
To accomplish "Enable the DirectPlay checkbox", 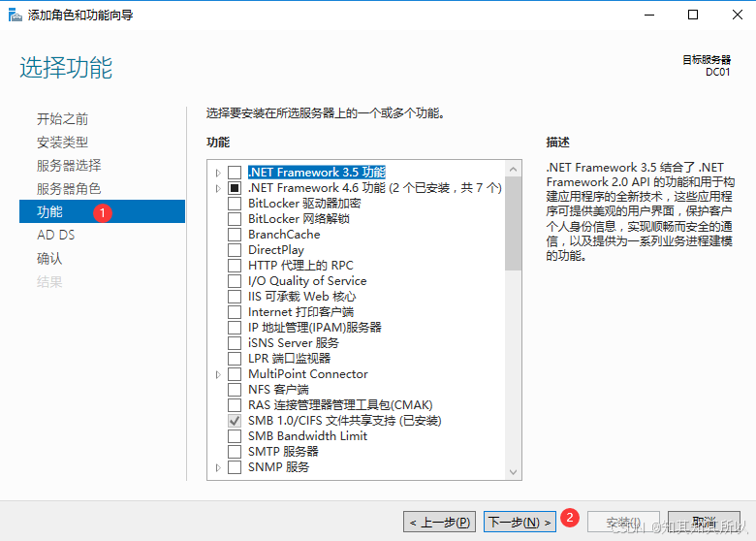I will tap(235, 250).
